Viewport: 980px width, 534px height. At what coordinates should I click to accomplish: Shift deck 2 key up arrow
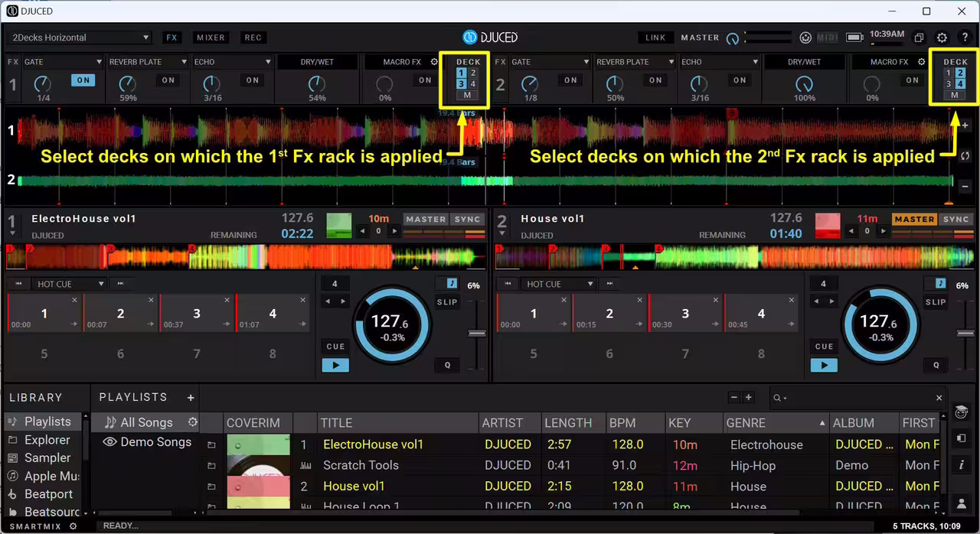pos(884,231)
